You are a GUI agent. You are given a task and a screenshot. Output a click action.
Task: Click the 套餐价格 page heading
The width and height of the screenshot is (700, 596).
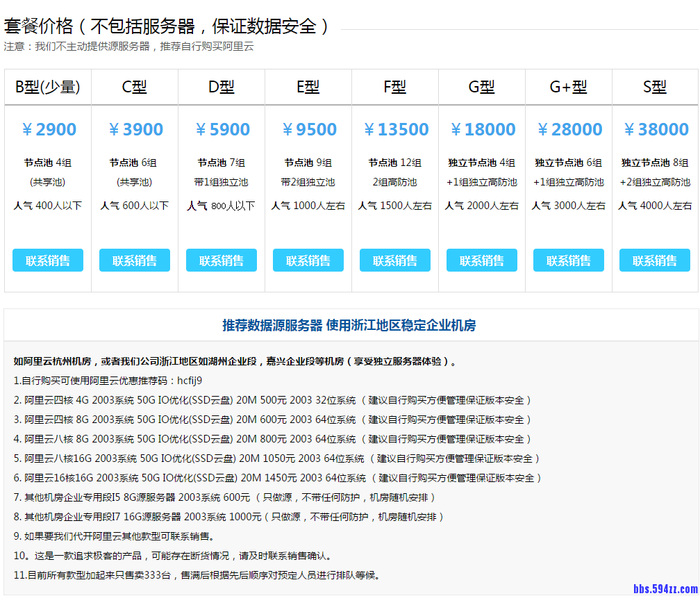click(x=167, y=26)
